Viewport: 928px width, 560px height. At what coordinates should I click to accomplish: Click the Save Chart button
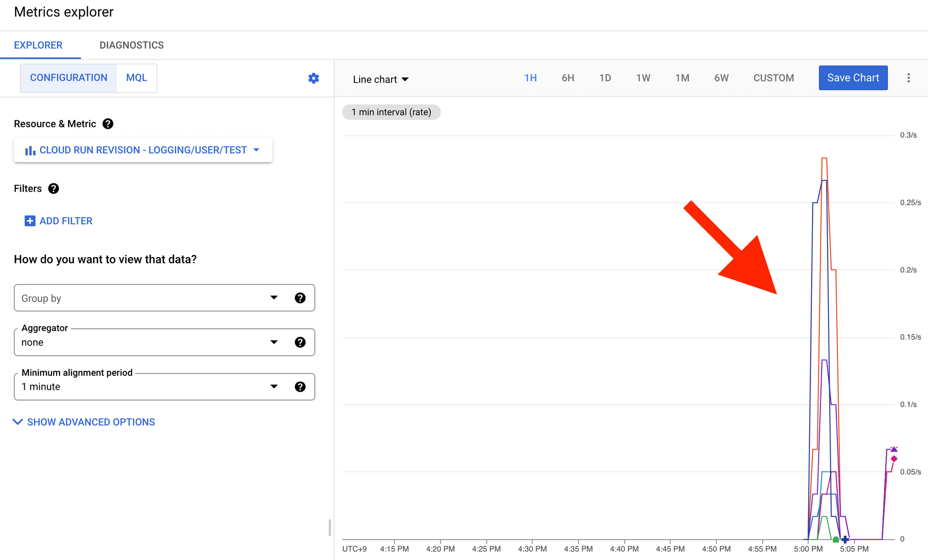[x=853, y=78]
